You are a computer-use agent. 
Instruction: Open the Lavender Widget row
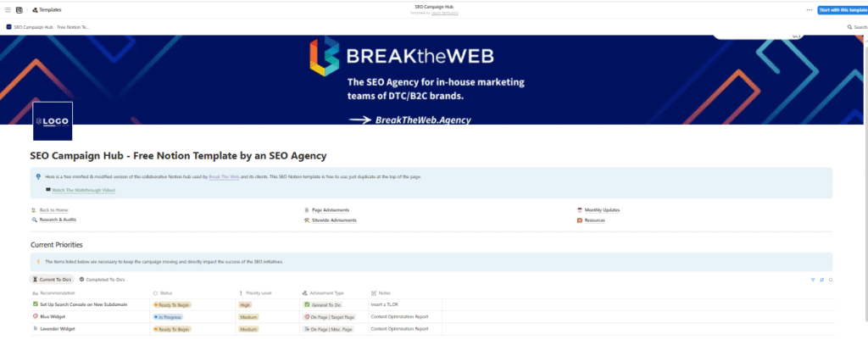click(58, 329)
